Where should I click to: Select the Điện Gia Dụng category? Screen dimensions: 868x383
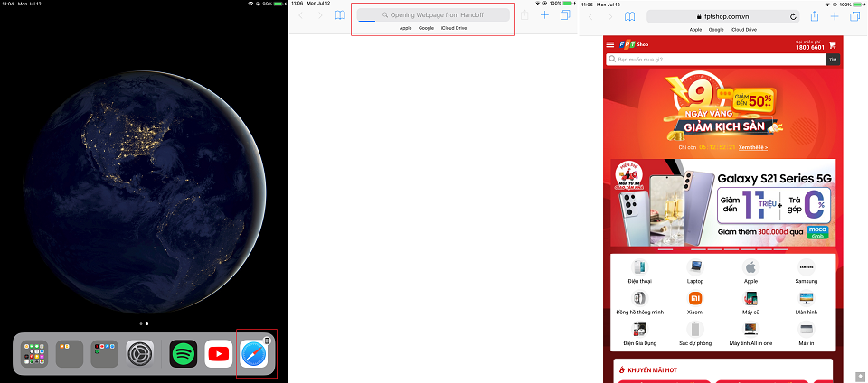pos(639,334)
